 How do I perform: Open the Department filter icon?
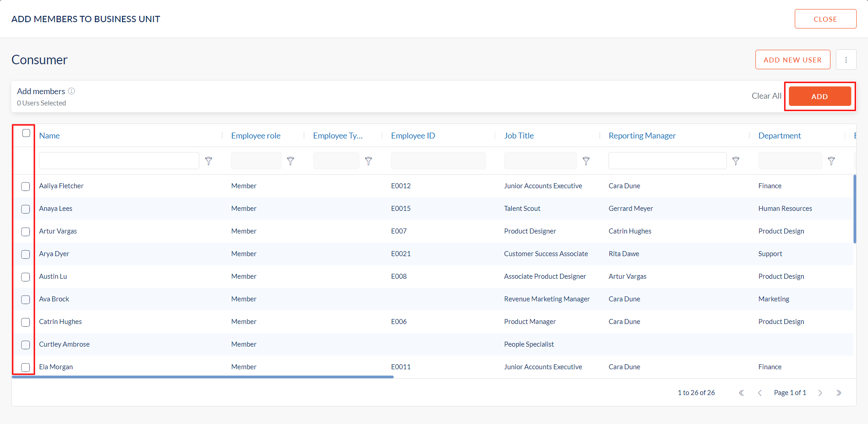pos(831,161)
